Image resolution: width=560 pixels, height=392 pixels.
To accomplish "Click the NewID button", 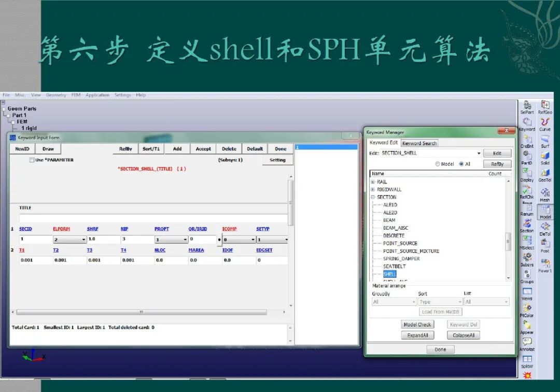I will [x=22, y=149].
